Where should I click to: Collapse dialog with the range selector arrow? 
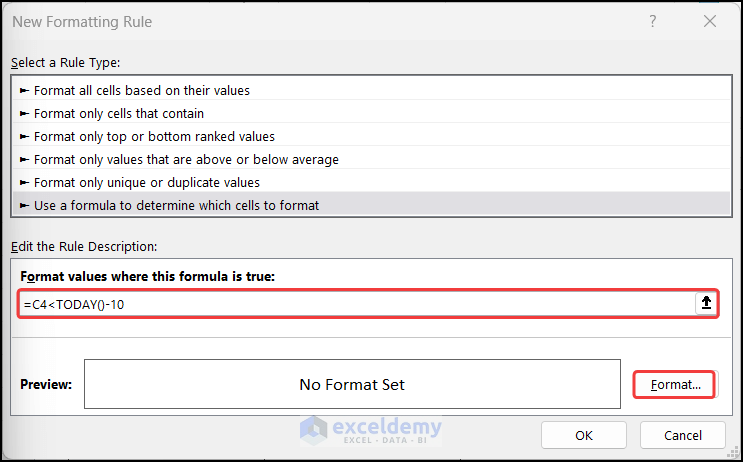click(706, 304)
